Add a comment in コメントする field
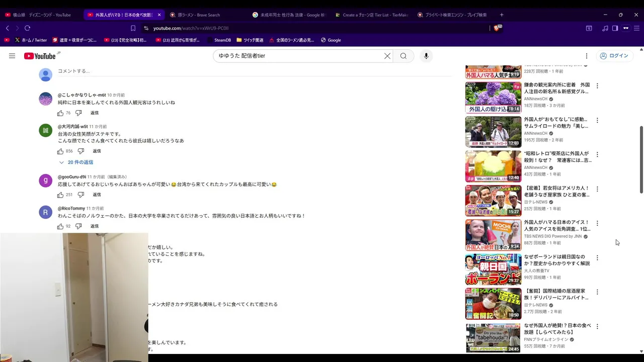The image size is (644, 362). 255,71
